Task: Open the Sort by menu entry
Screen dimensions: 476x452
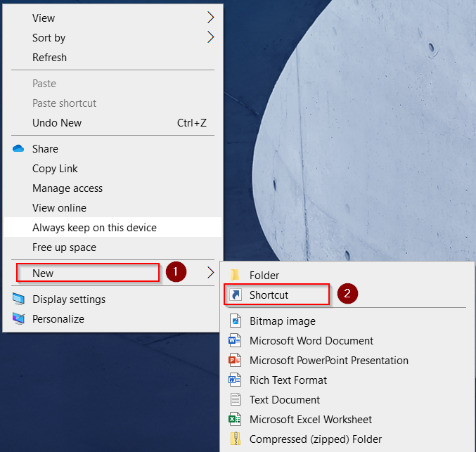Action: pyautogui.click(x=113, y=38)
